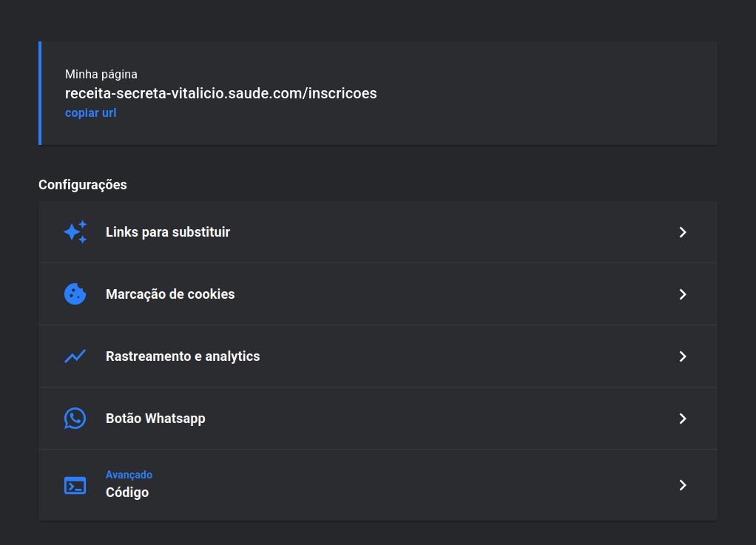Screen dimensions: 756x545
Task: Click the Minha página label
Action: [101, 74]
